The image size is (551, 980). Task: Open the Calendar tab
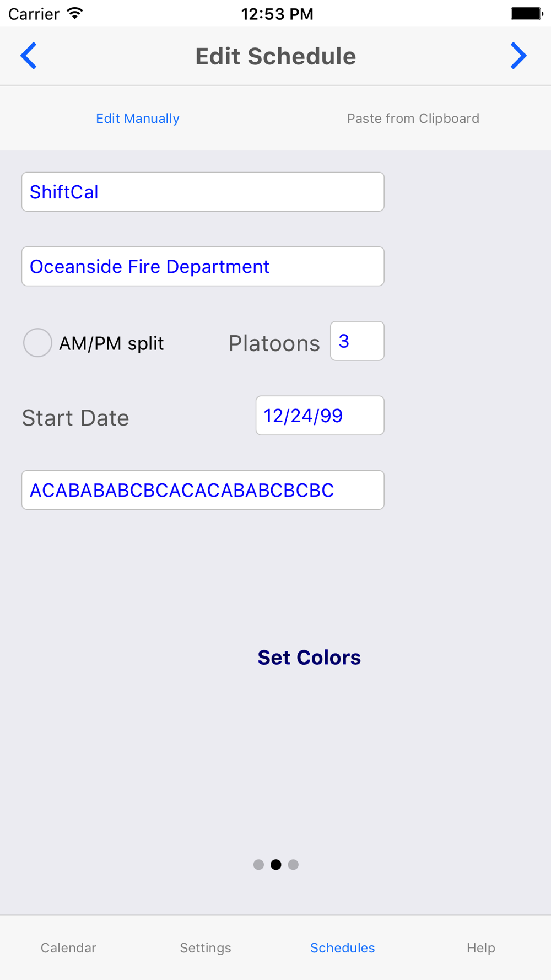(x=68, y=947)
